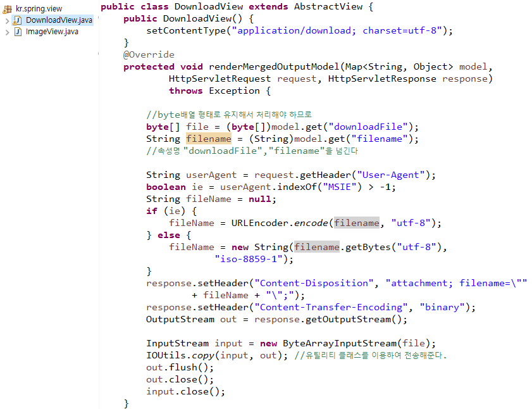Expand the ImageView.java tree node
This screenshot has width=532, height=409.
pos(7,32)
